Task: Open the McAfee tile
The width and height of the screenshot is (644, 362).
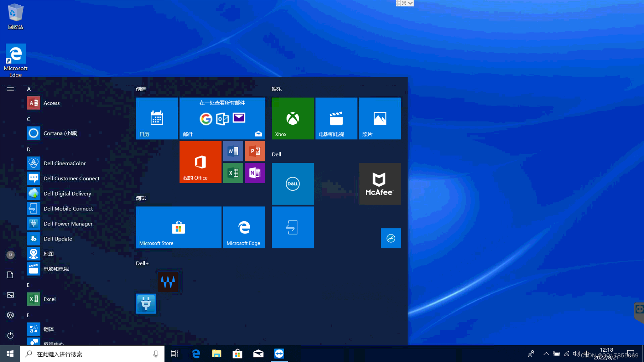Action: point(380,184)
